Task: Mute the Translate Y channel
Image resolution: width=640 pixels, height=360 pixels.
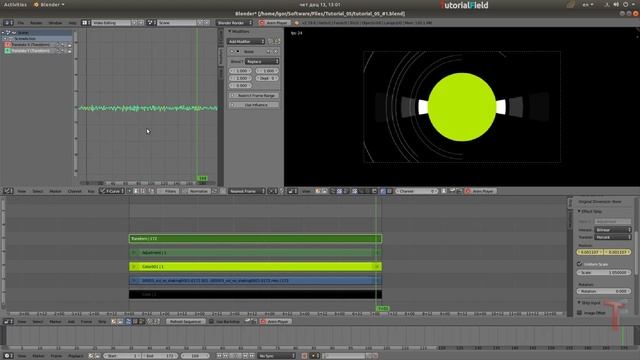Action: click(x=63, y=51)
